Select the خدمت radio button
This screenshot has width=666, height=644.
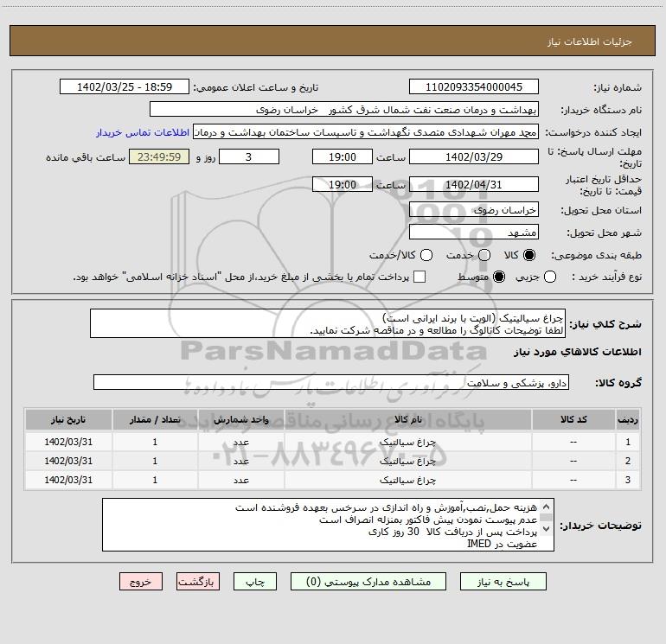484,255
